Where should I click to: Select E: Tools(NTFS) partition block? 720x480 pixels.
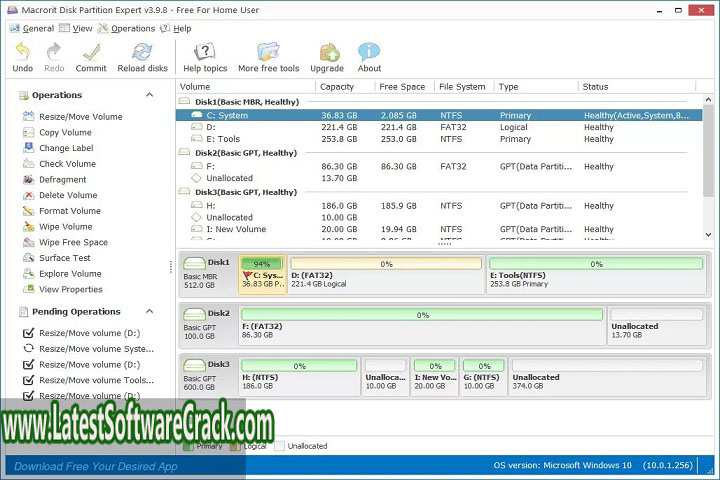[596, 274]
